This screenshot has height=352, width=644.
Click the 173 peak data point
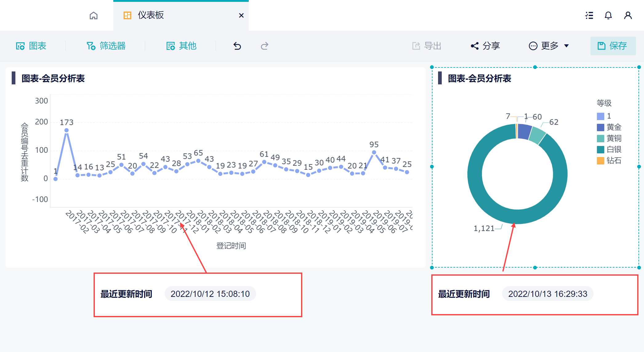(66, 130)
